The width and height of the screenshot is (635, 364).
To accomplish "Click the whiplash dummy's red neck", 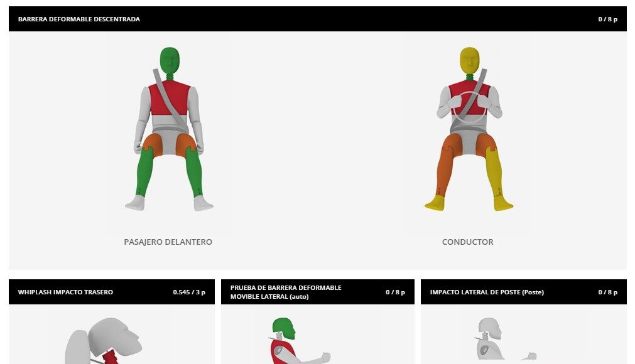I will pyautogui.click(x=110, y=358).
